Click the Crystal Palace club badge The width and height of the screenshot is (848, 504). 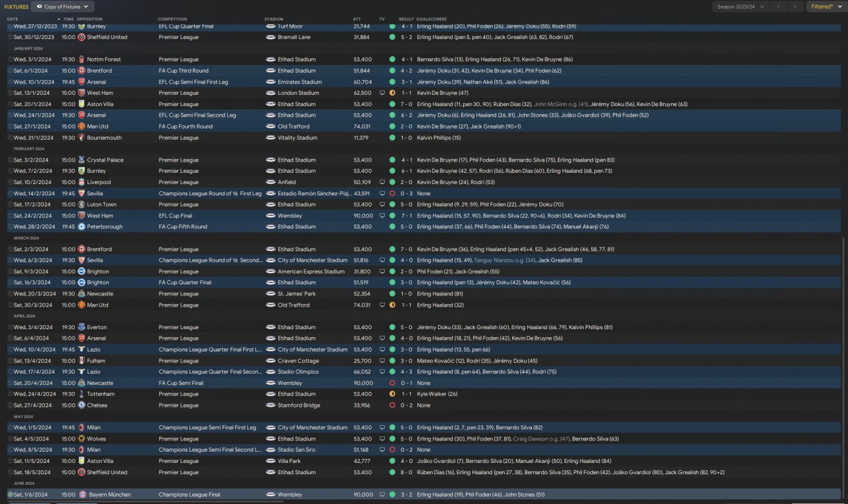81,160
